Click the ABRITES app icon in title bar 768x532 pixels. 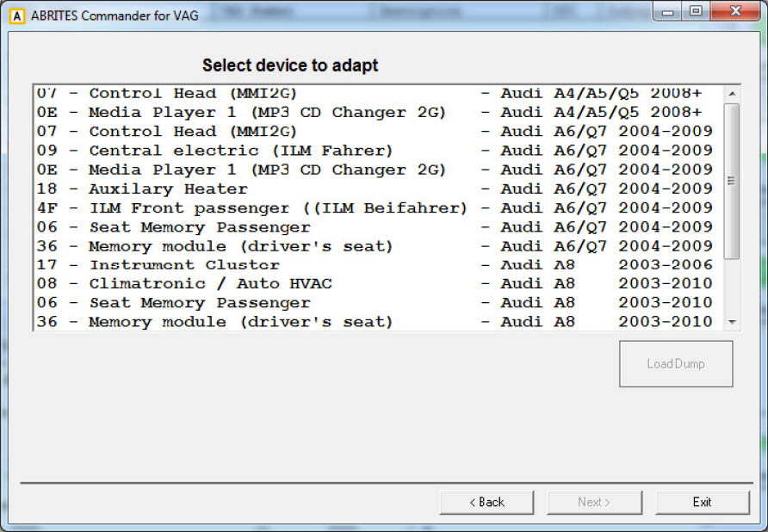coord(17,14)
